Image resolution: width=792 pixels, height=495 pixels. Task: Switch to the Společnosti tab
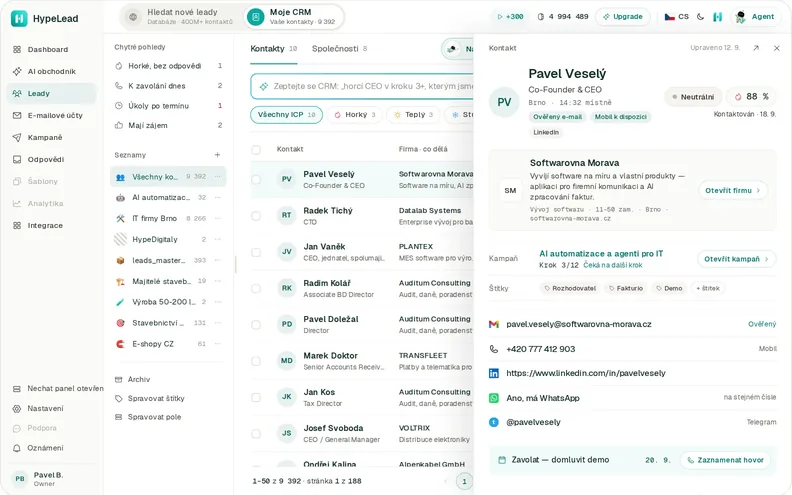(x=339, y=49)
